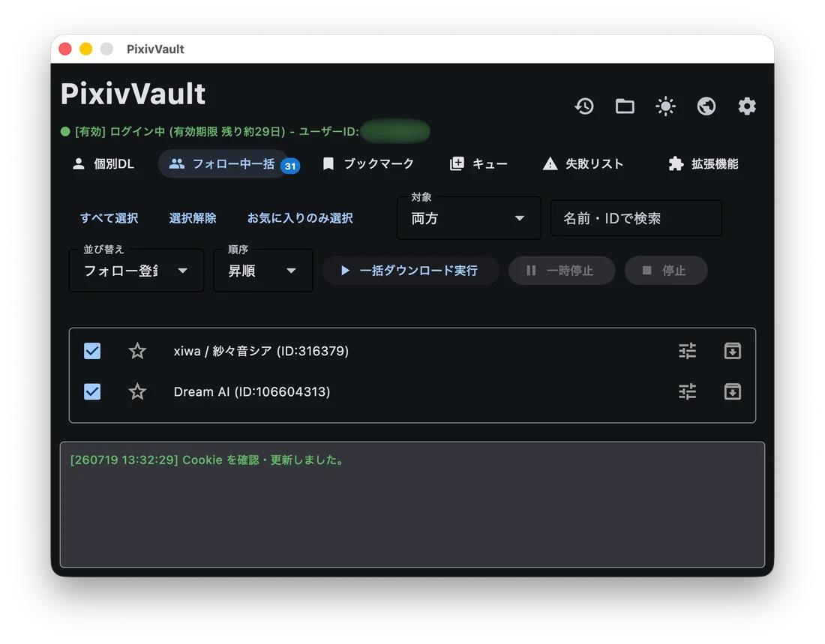Click the 一時停止 pause button
The height and width of the screenshot is (644, 825).
click(562, 271)
